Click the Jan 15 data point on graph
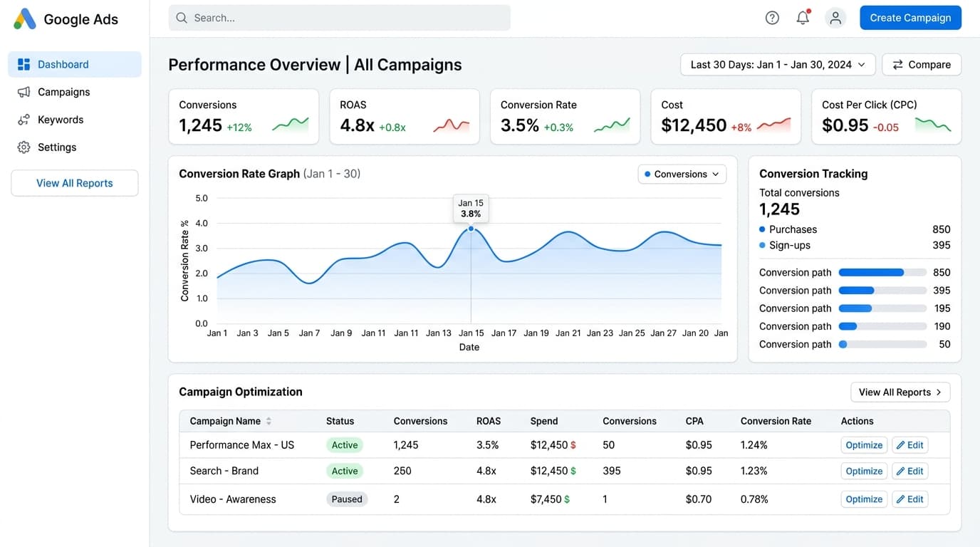The image size is (980, 547). (471, 229)
